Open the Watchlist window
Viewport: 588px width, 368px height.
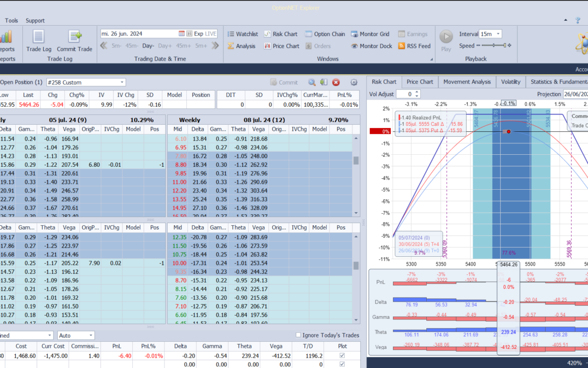(x=242, y=34)
